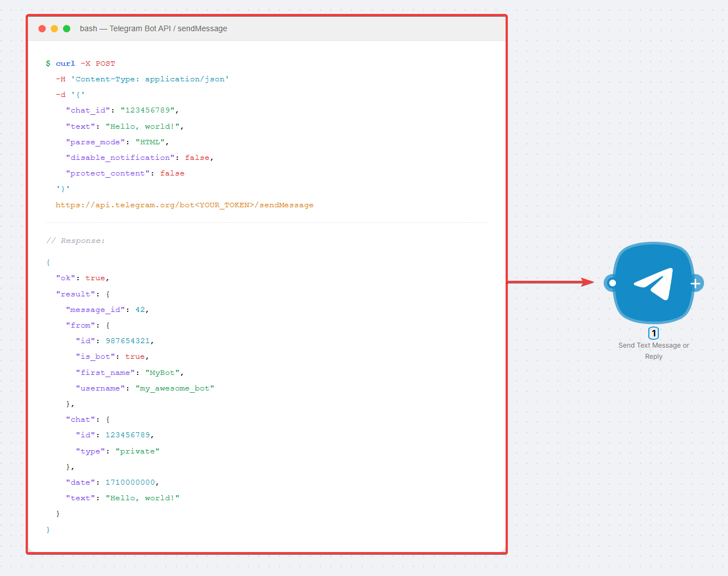Image resolution: width=728 pixels, height=576 pixels.
Task: Click the number 1 badge under the module
Action: click(653, 333)
